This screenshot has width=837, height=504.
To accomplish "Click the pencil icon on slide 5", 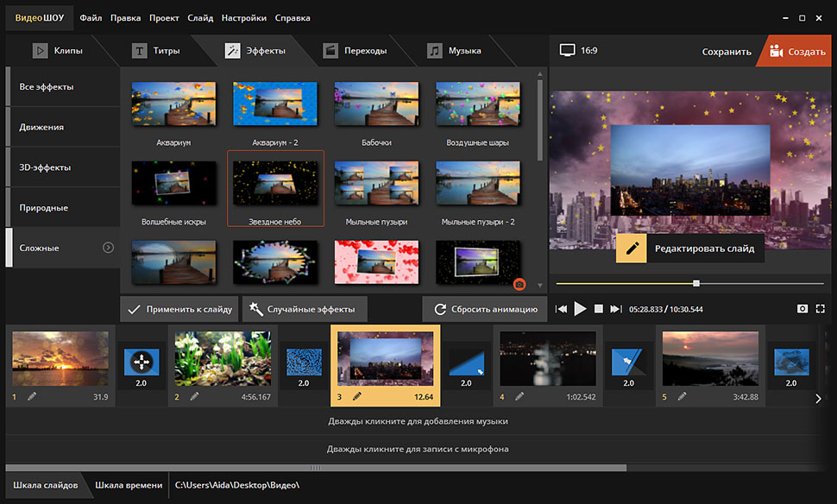I will (683, 397).
